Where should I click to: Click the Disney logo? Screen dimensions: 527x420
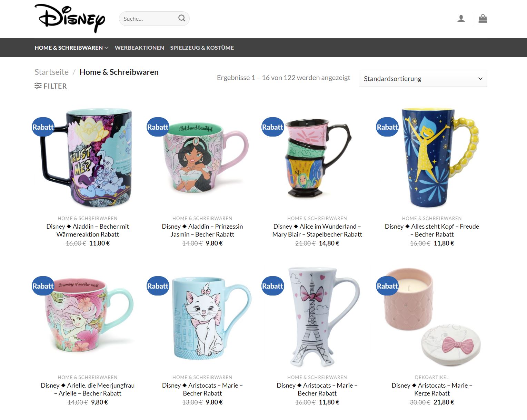[x=70, y=19]
